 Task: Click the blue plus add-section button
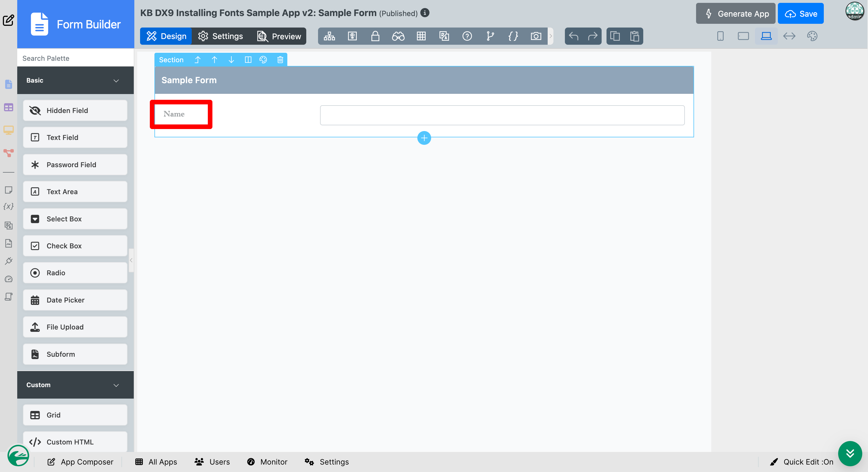coord(424,138)
